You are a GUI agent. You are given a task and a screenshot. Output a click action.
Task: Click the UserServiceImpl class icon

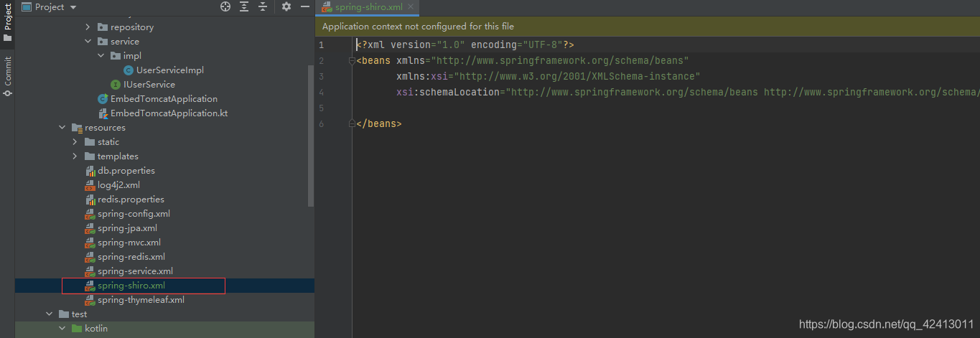[x=128, y=70]
